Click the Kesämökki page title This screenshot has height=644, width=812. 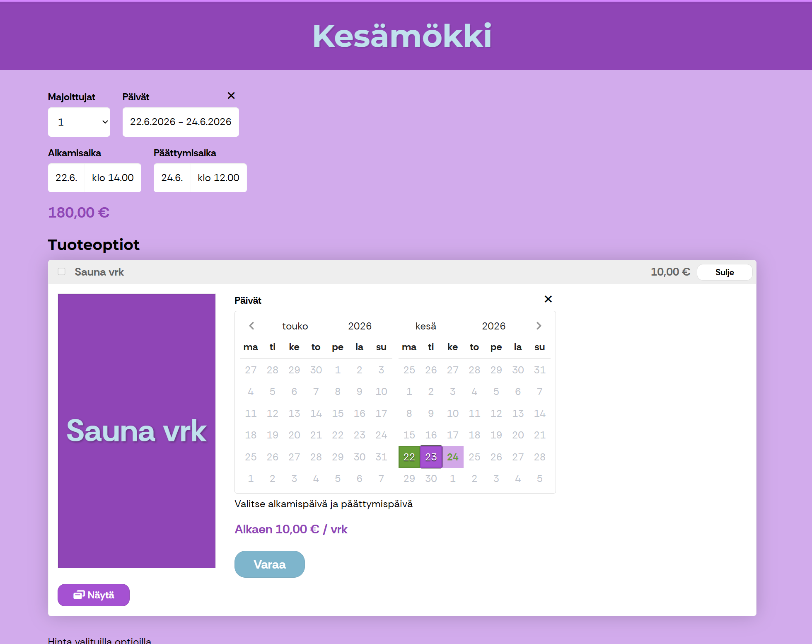[x=402, y=36]
